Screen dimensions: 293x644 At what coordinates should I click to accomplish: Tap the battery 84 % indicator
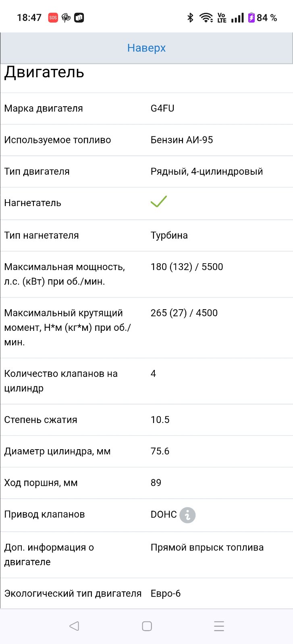click(x=262, y=18)
